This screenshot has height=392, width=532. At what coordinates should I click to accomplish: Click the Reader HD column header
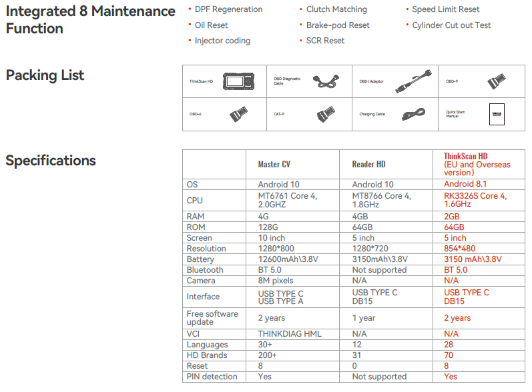(x=368, y=164)
